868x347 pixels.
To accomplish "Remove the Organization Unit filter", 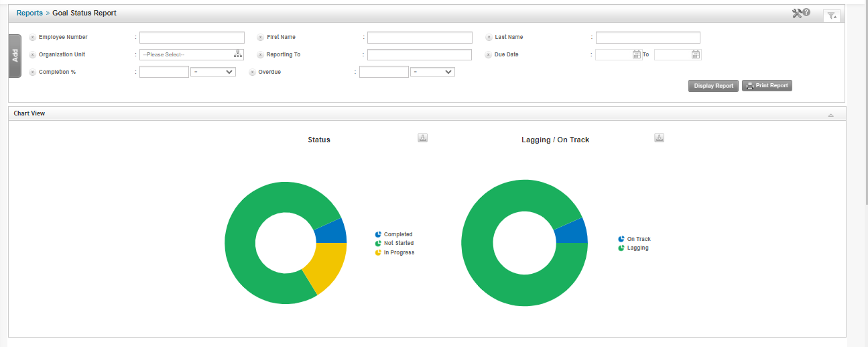I will [32, 55].
